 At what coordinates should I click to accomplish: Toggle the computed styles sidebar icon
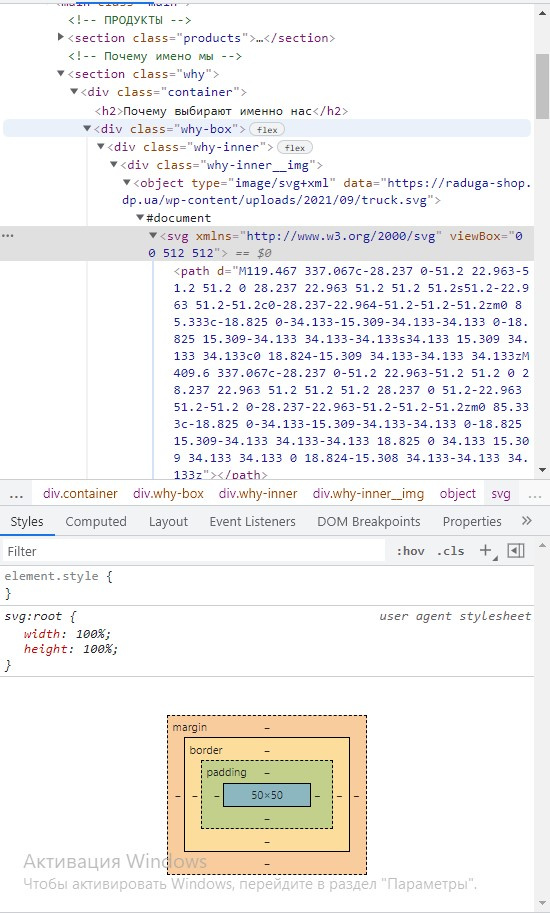516,550
